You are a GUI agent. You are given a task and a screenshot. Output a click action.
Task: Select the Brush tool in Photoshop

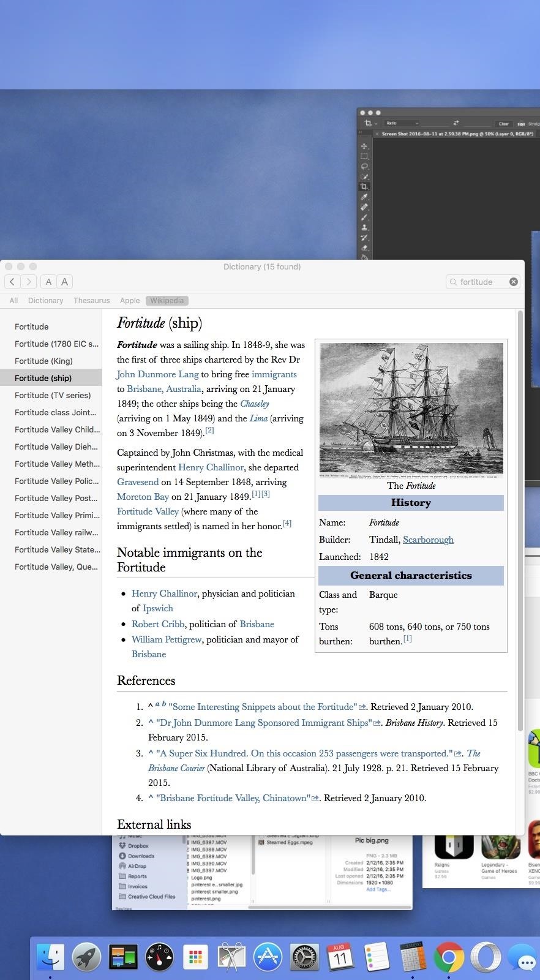pos(364,217)
